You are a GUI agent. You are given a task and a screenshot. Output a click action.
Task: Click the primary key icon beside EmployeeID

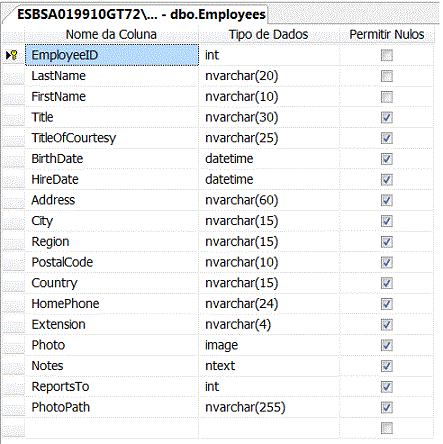[x=14, y=55]
